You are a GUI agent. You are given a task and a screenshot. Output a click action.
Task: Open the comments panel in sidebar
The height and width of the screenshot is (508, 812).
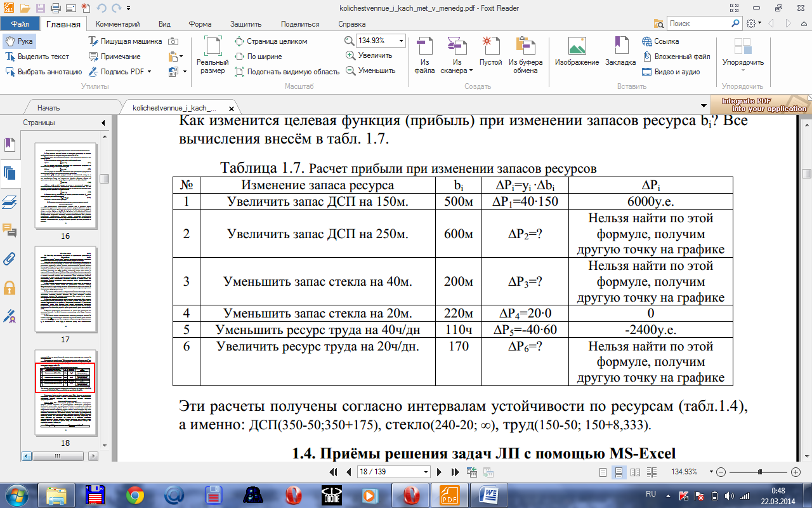click(10, 230)
